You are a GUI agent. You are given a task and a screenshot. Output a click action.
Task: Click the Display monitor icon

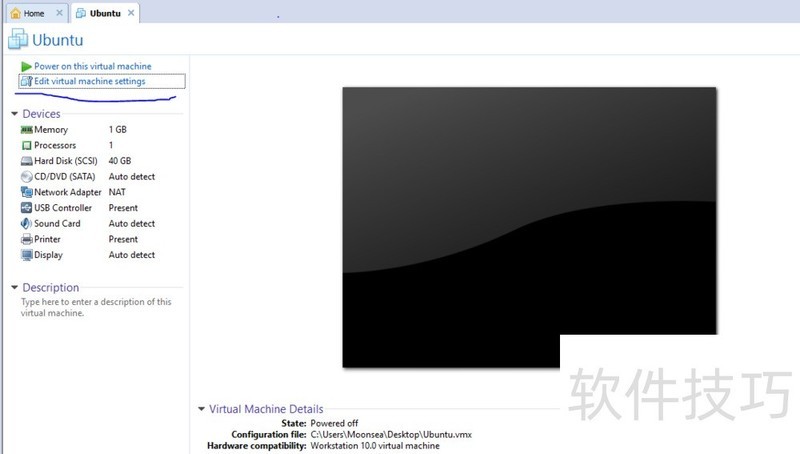click(27, 255)
